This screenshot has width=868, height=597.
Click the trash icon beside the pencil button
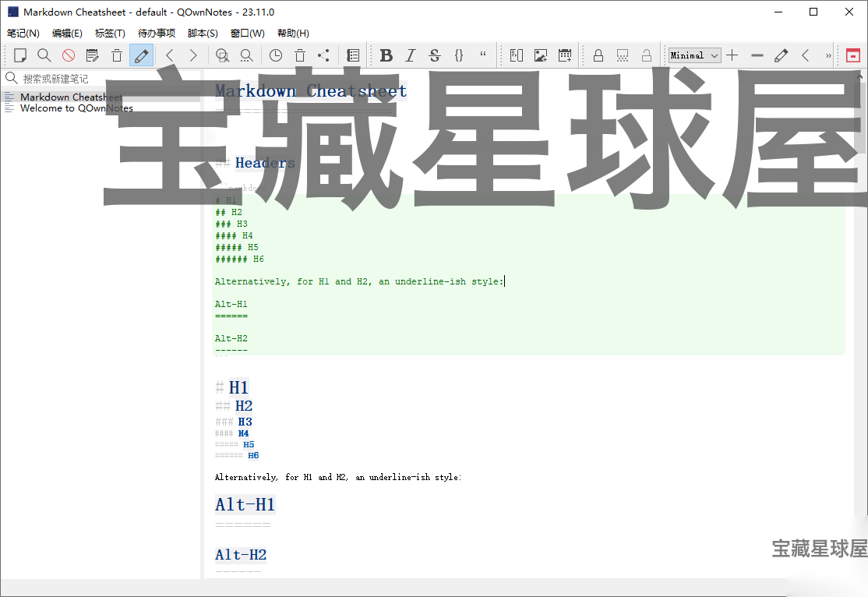click(x=117, y=55)
